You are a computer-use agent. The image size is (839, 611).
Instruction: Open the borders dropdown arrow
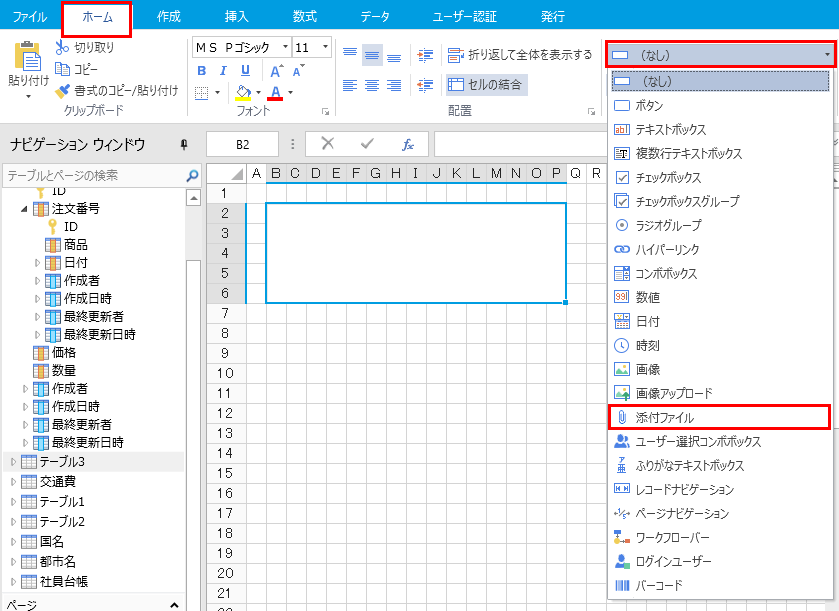pyautogui.click(x=217, y=93)
